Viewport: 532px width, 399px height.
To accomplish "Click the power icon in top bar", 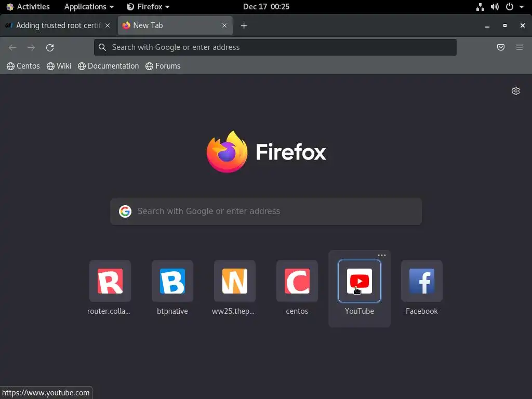I will coord(510,7).
